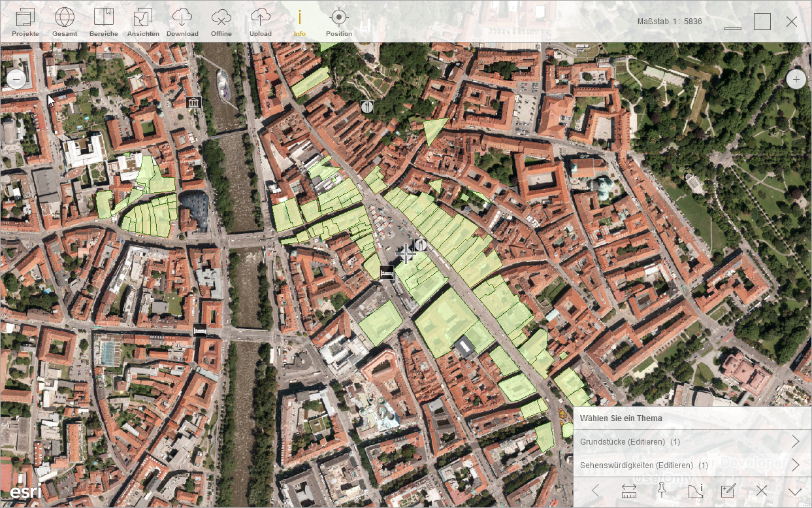Click the scale text Maßstab 1:5836
The height and width of the screenshot is (508, 812).
coord(670,22)
